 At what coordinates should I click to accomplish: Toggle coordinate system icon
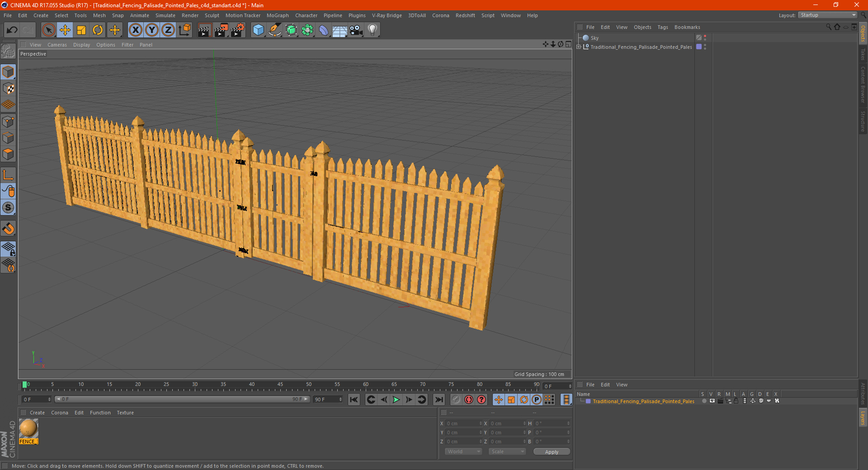pyautogui.click(x=184, y=30)
